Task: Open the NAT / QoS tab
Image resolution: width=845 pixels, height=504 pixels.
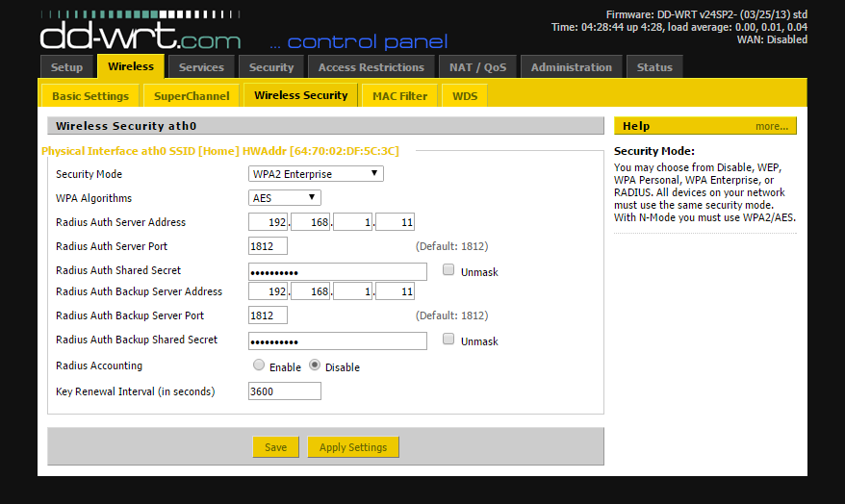Action: 477,67
